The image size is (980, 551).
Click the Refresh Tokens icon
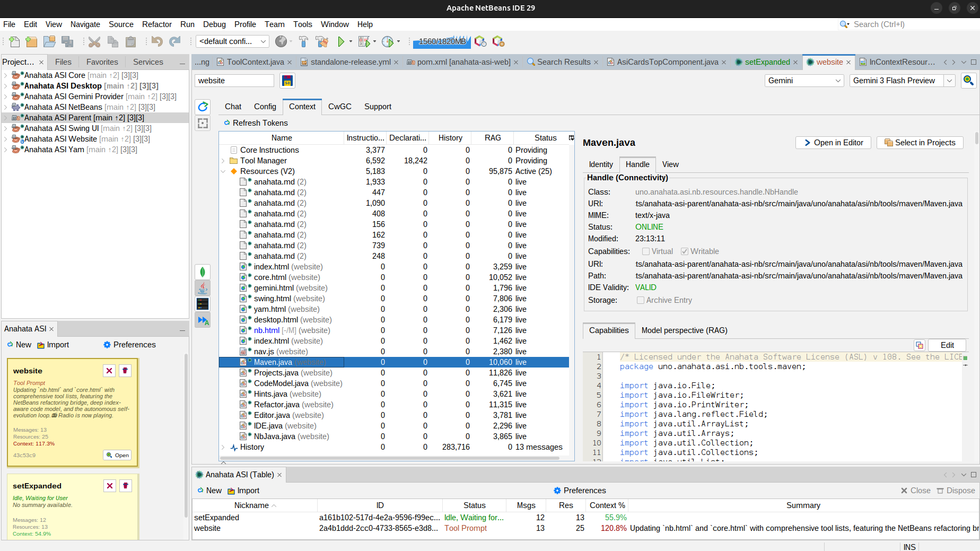coord(226,123)
